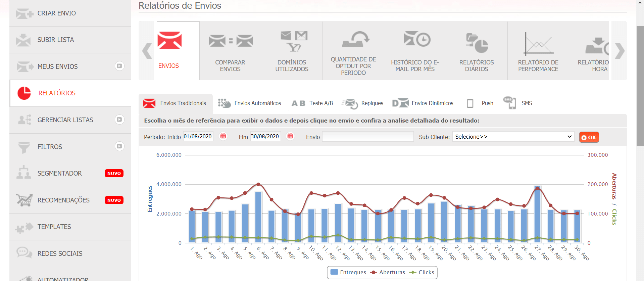Click the Gerenciar Listas people icon
644x281 pixels.
(x=24, y=120)
